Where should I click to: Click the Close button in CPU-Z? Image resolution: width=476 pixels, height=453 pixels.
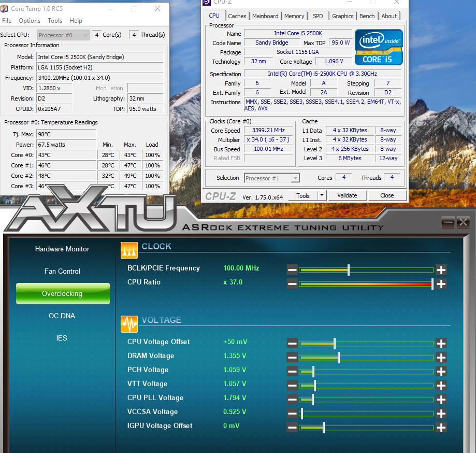coord(387,195)
